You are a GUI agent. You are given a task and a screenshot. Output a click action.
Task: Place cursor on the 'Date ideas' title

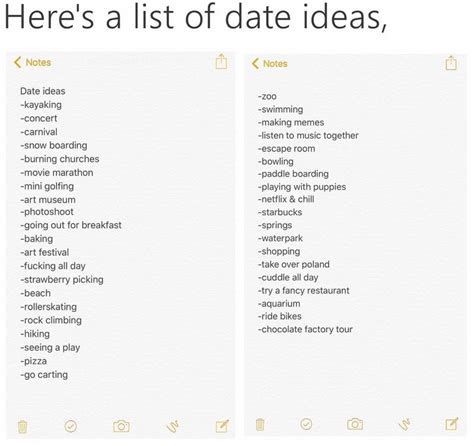43,91
